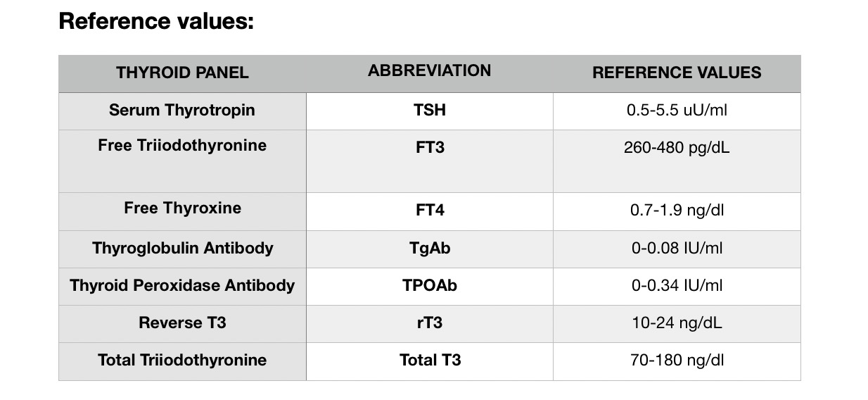Select the ABBREVIATION column header

click(429, 70)
